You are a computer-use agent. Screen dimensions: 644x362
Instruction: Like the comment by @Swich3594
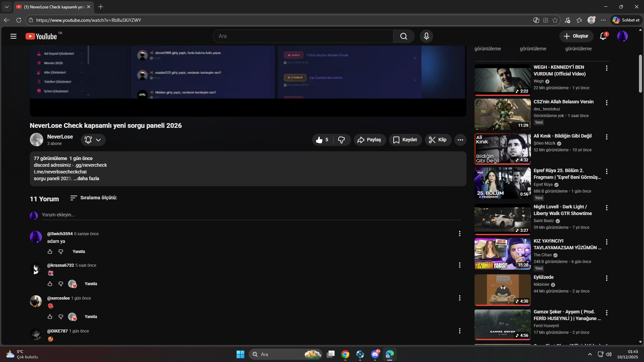point(50,252)
